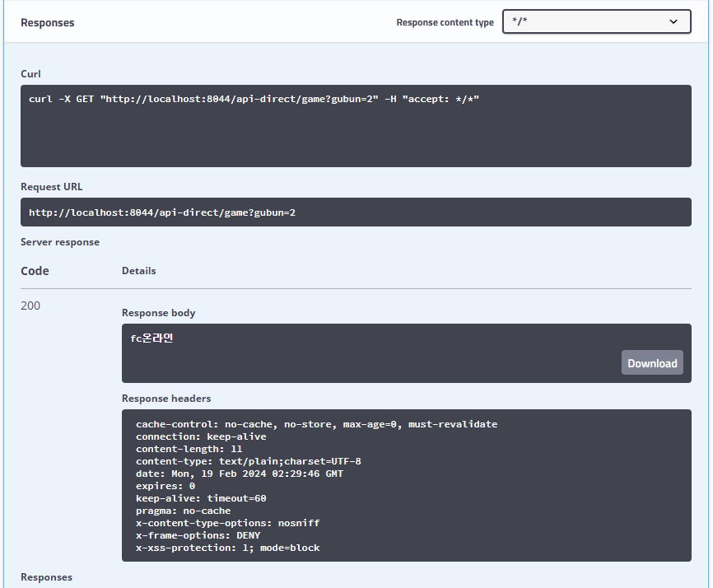The width and height of the screenshot is (713, 588).
Task: Click the pragma: no-cache header line
Action: 183,511
